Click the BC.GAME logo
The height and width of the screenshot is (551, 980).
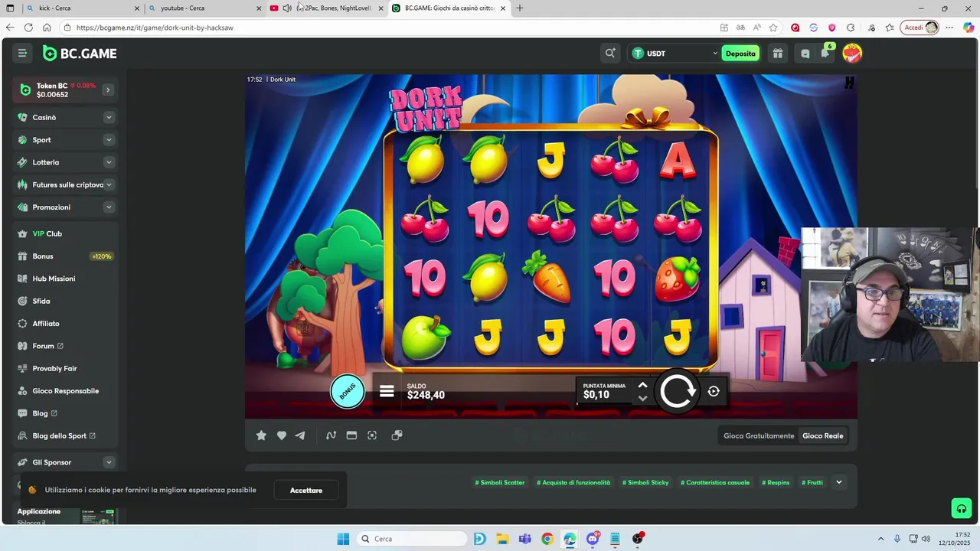click(80, 53)
